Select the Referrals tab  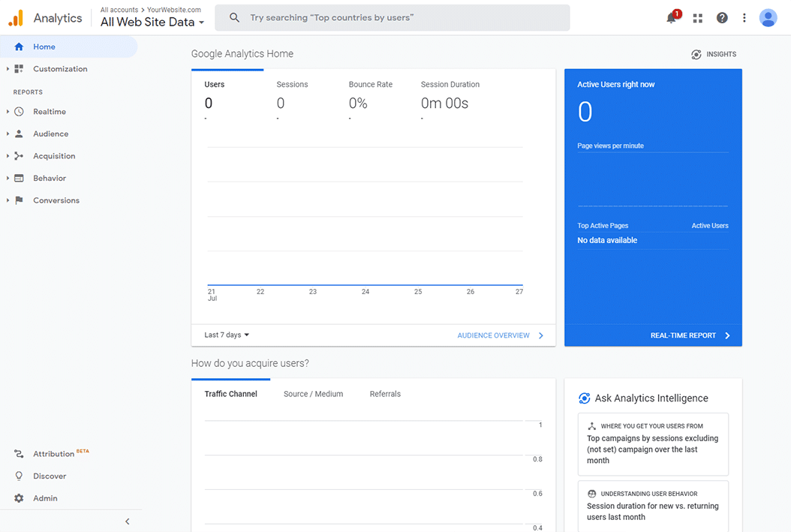point(385,393)
